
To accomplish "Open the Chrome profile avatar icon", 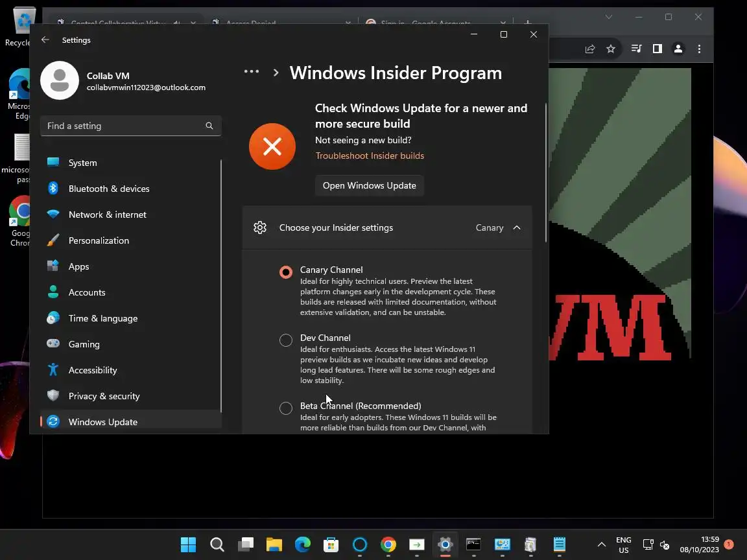I will (678, 49).
